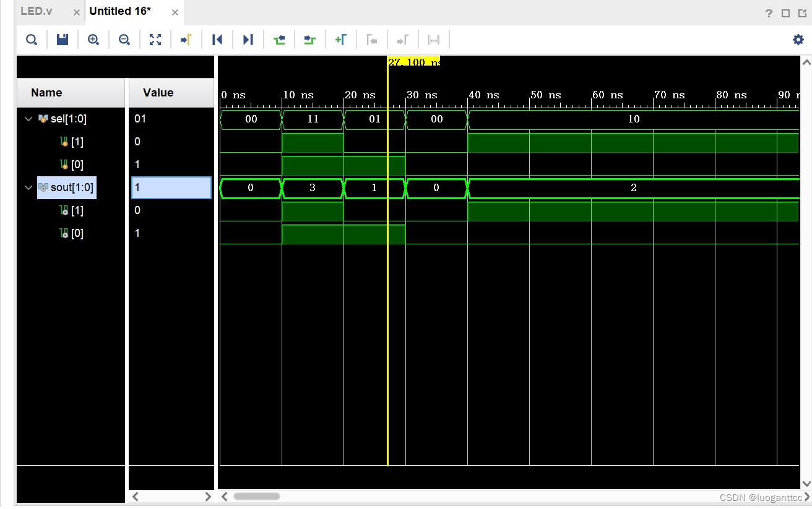812x509 pixels.
Task: Select the sel[1] signal bit
Action: pos(76,142)
